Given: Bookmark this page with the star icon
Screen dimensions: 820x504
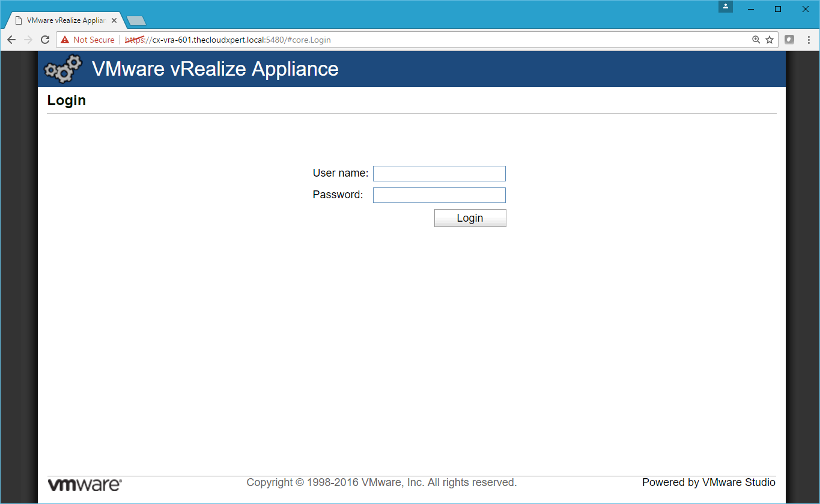Looking at the screenshot, I should pyautogui.click(x=770, y=40).
